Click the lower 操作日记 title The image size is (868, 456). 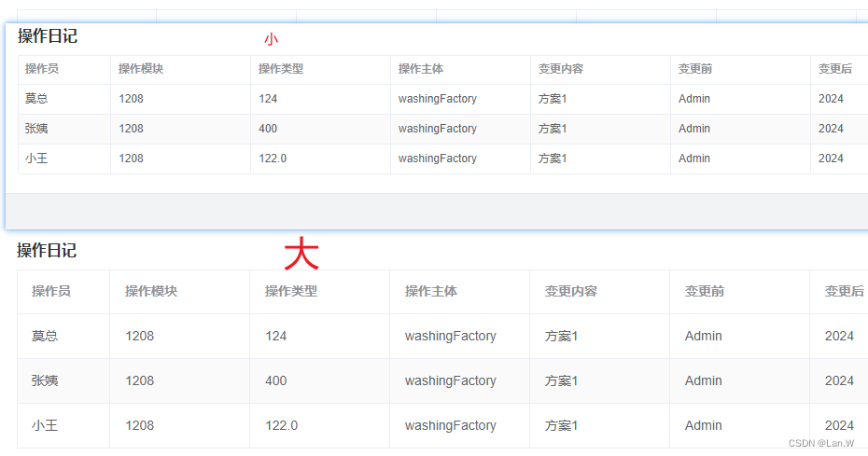coord(47,250)
